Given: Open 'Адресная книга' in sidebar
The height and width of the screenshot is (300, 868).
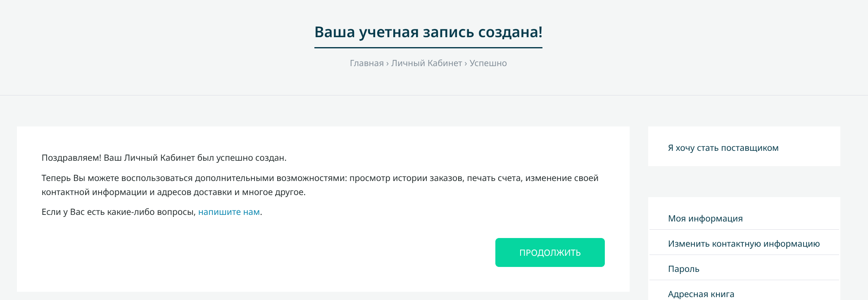Looking at the screenshot, I should (x=701, y=294).
